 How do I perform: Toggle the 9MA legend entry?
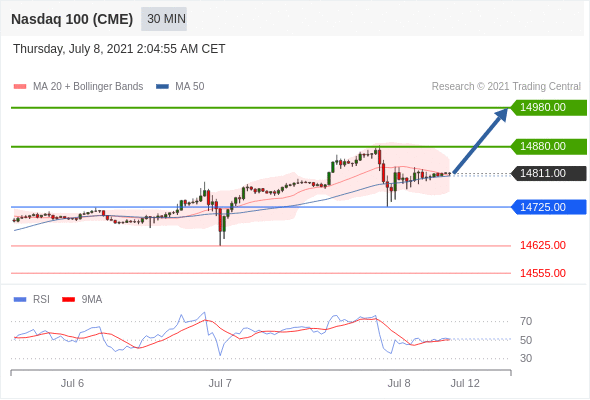pos(82,300)
